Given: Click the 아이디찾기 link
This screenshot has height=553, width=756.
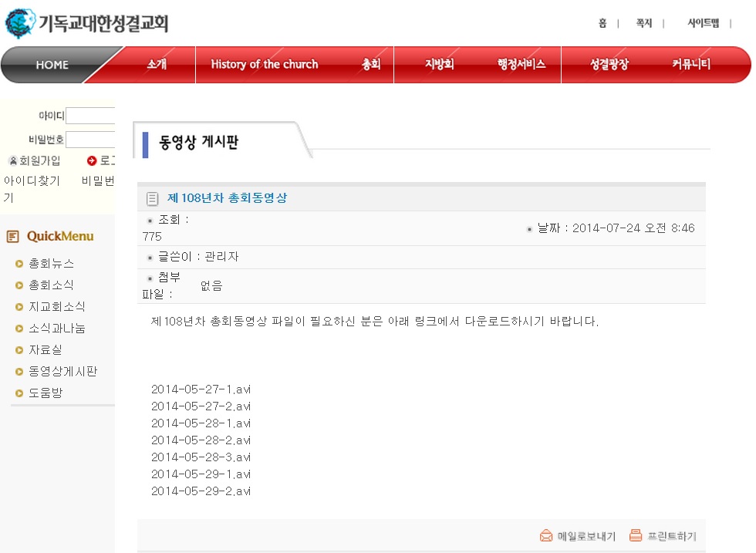Looking at the screenshot, I should coord(32,180).
